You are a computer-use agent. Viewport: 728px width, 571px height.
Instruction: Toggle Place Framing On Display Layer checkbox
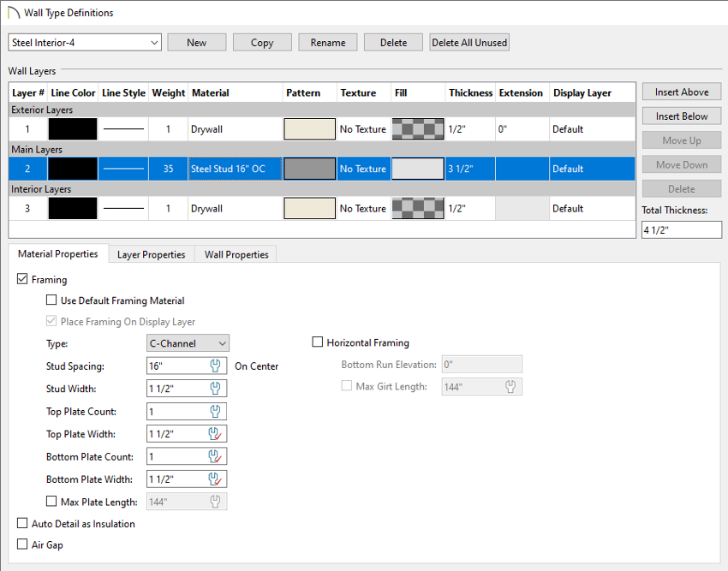(x=51, y=321)
